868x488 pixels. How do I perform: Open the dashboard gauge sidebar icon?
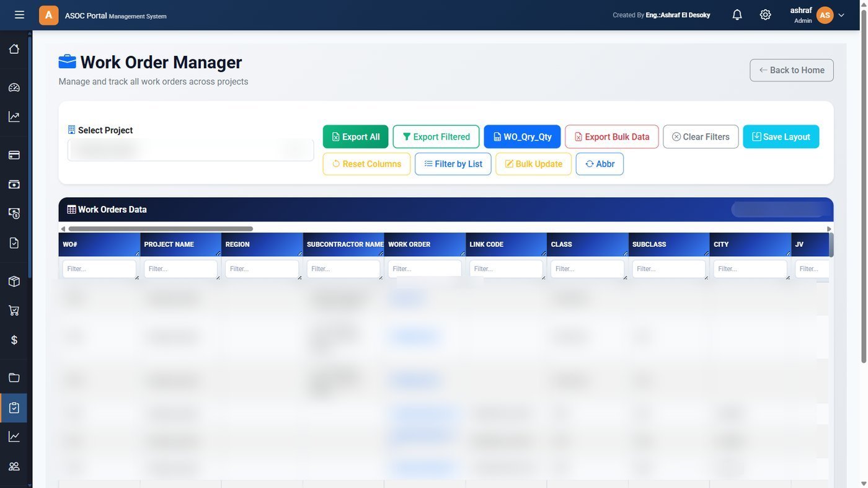click(x=14, y=87)
